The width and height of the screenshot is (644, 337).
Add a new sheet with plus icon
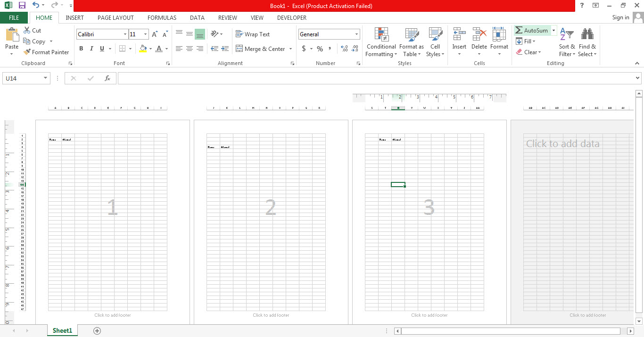click(x=97, y=331)
